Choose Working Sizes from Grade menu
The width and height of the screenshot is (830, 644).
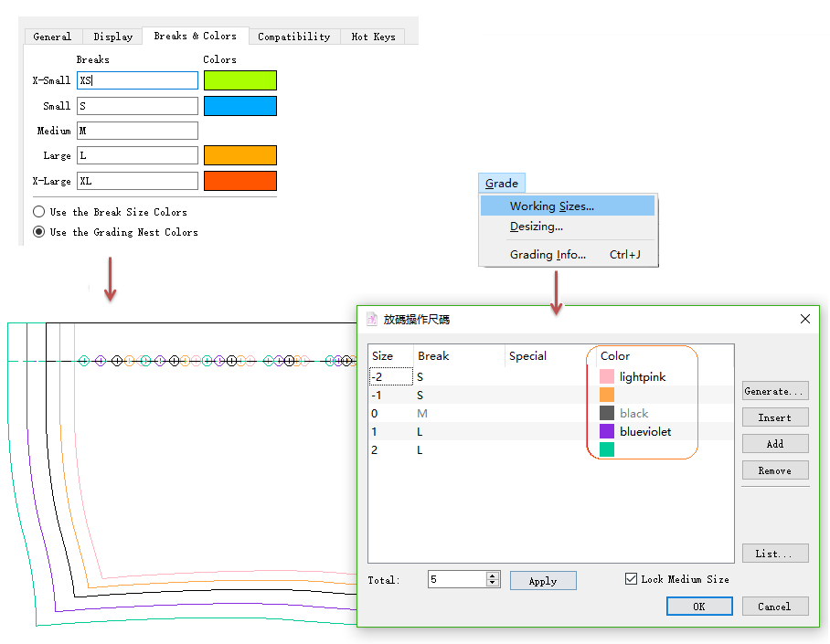pos(552,206)
